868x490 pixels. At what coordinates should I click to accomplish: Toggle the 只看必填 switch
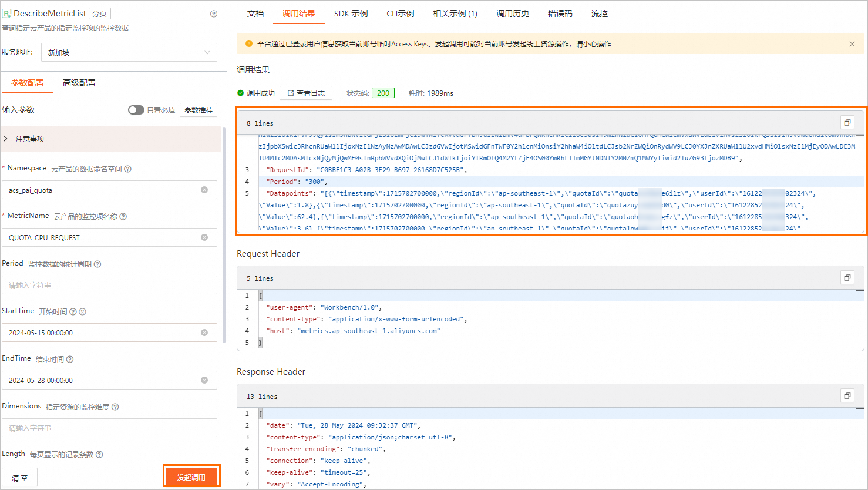coord(136,110)
